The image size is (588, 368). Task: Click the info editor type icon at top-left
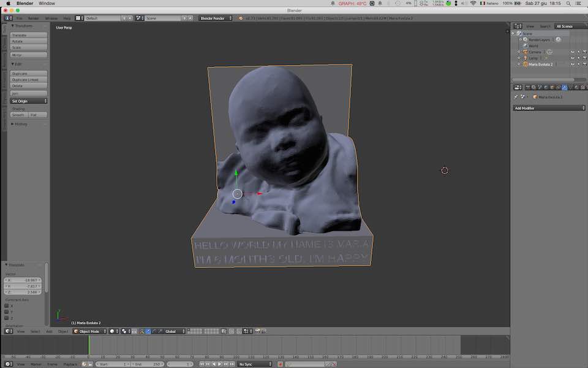pyautogui.click(x=8, y=18)
